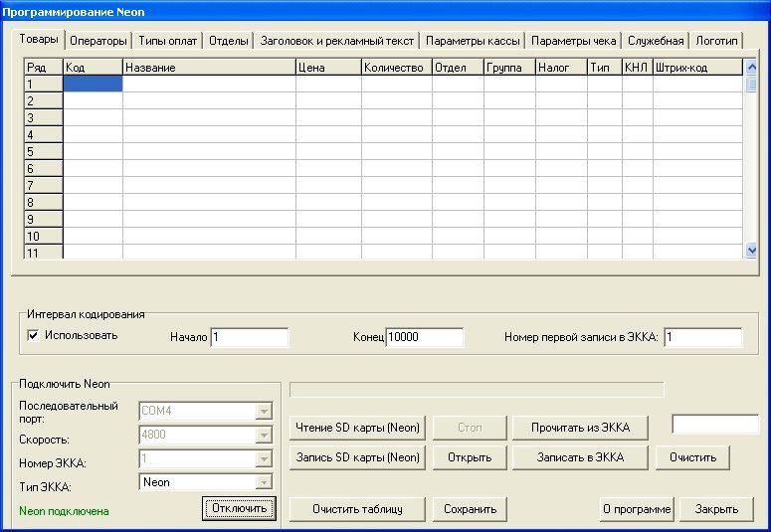This screenshot has height=532, width=771.
Task: Open the Последовательный порт COM4 dropdown
Action: pyautogui.click(x=264, y=411)
